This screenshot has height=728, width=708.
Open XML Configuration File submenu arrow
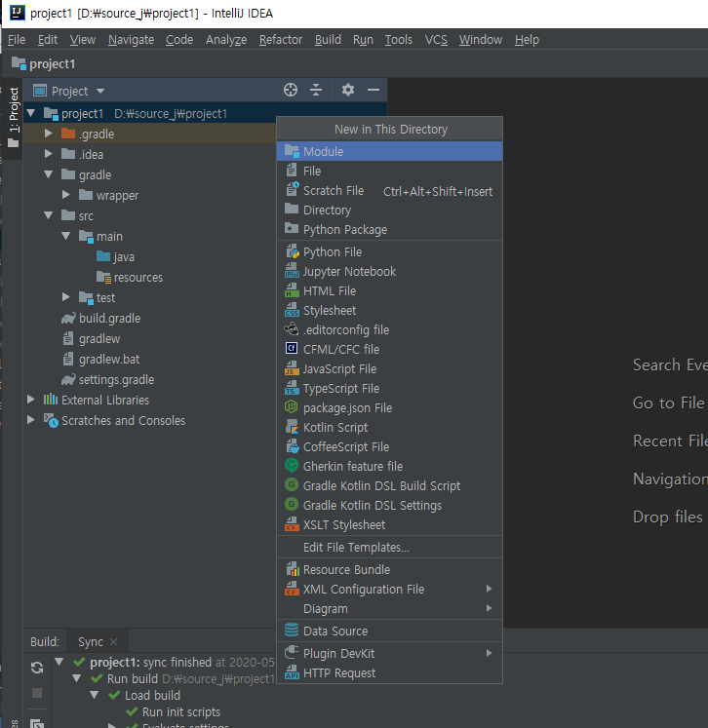pyautogui.click(x=489, y=589)
